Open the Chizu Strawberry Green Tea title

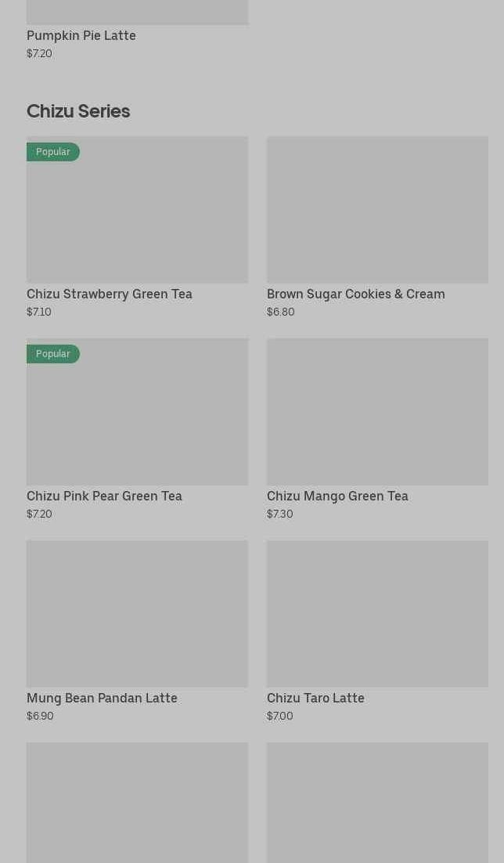[x=110, y=294]
